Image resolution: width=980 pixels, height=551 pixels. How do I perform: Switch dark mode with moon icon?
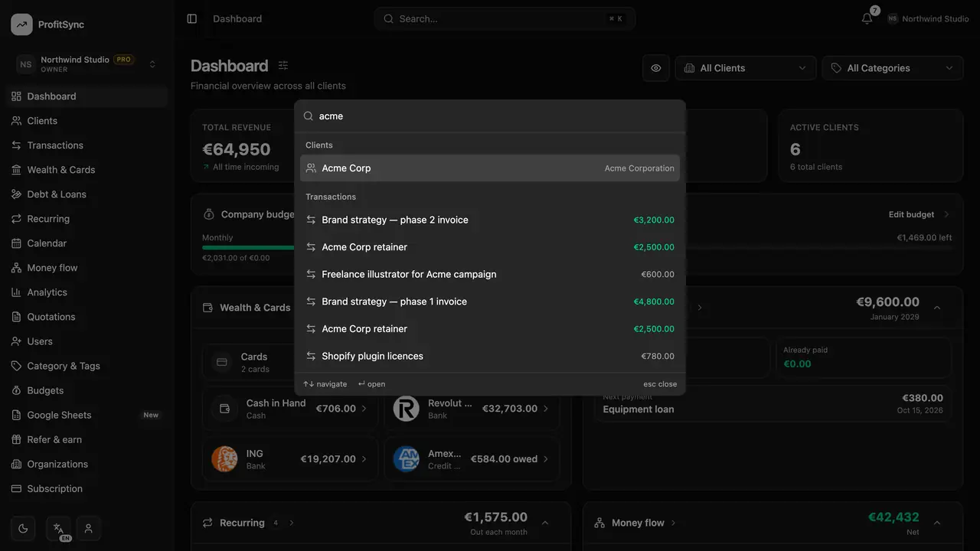coord(23,528)
